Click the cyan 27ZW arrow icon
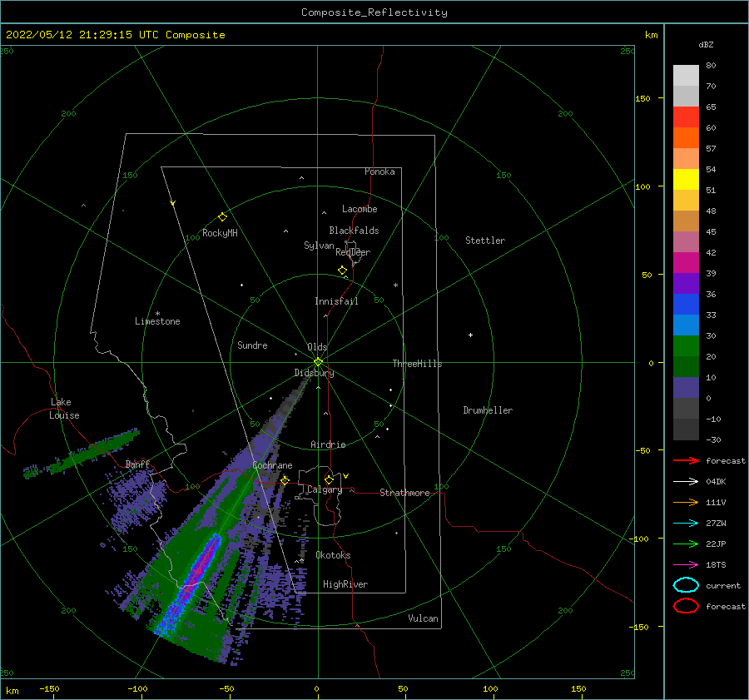This screenshot has width=749, height=700. 686,524
